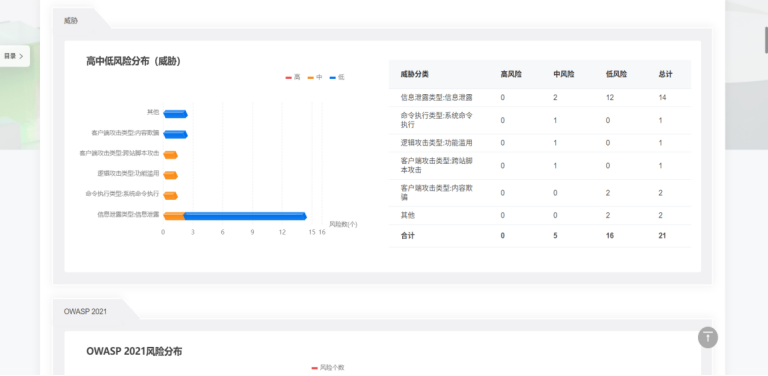Click the orange bar for 命令执行类型:系统命令执行
Screen dimensions: 768x376
pos(170,196)
